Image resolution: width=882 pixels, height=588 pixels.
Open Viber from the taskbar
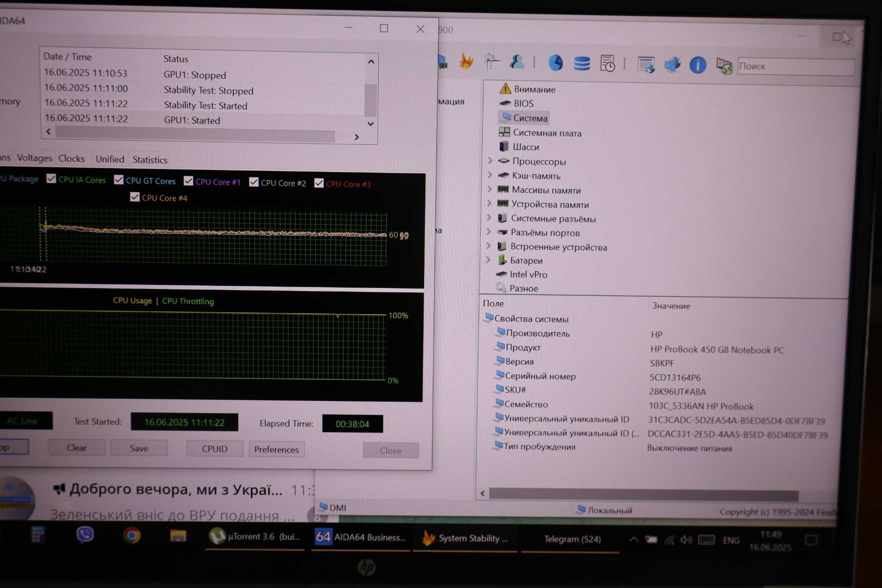pyautogui.click(x=85, y=535)
